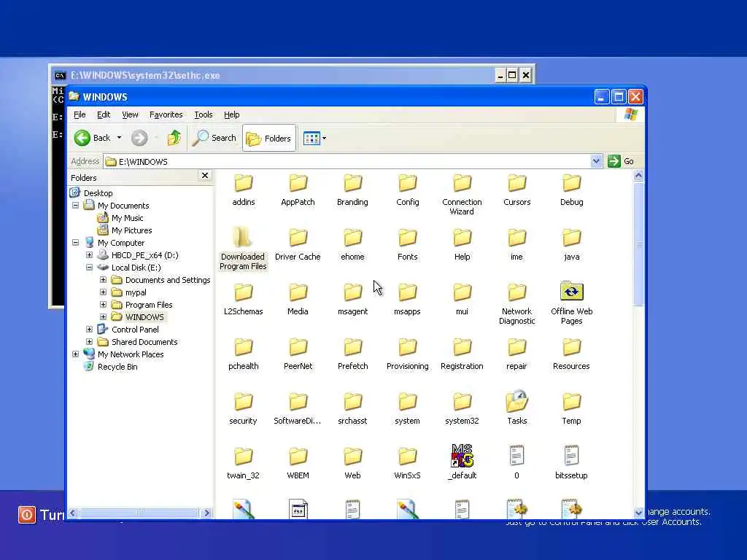
Task: Select the Temp folder
Action: tap(571, 408)
